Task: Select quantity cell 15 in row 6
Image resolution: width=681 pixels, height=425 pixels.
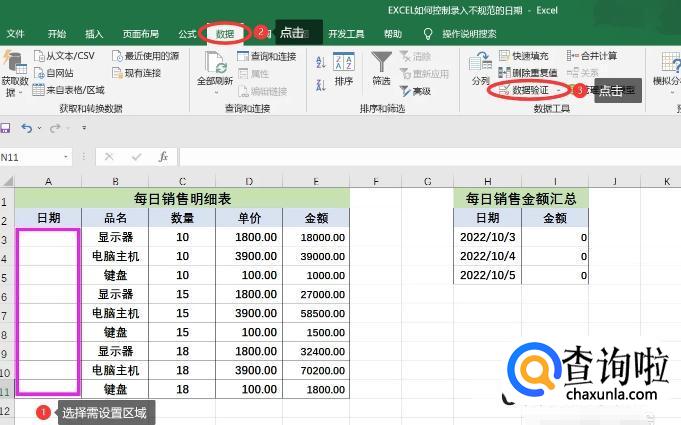Action: [x=182, y=294]
